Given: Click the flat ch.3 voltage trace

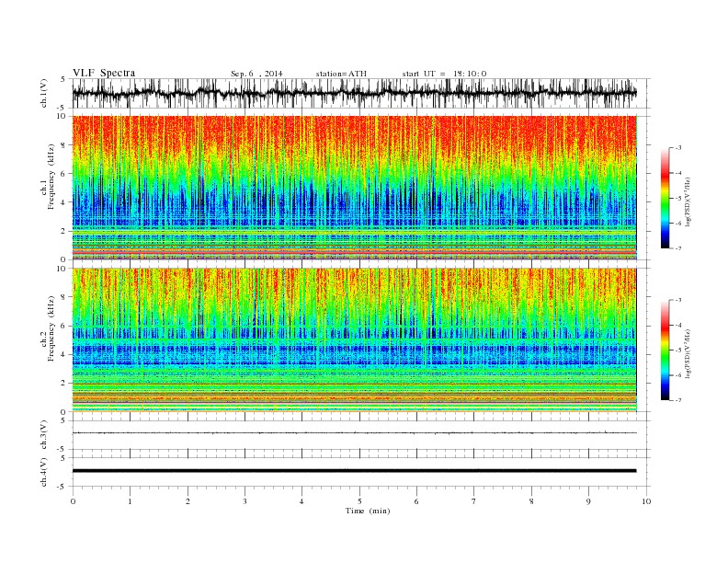Looking at the screenshot, I should (355, 433).
